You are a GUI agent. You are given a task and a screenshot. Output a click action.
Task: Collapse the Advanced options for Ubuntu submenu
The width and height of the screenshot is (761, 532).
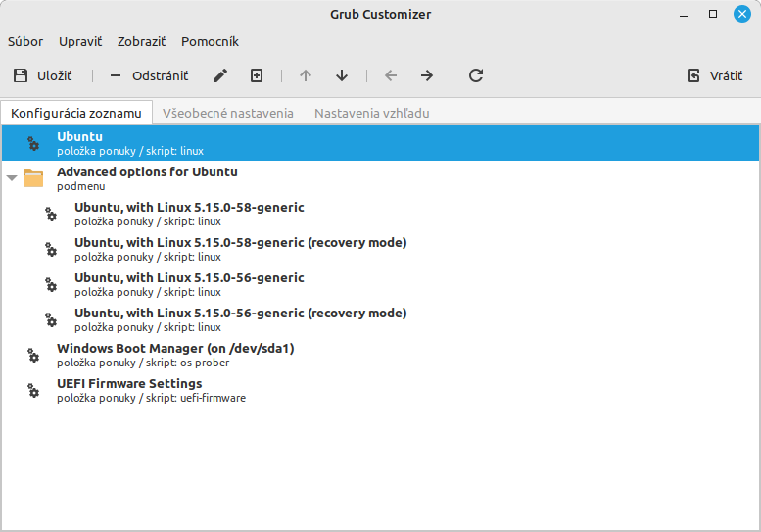click(x=12, y=178)
